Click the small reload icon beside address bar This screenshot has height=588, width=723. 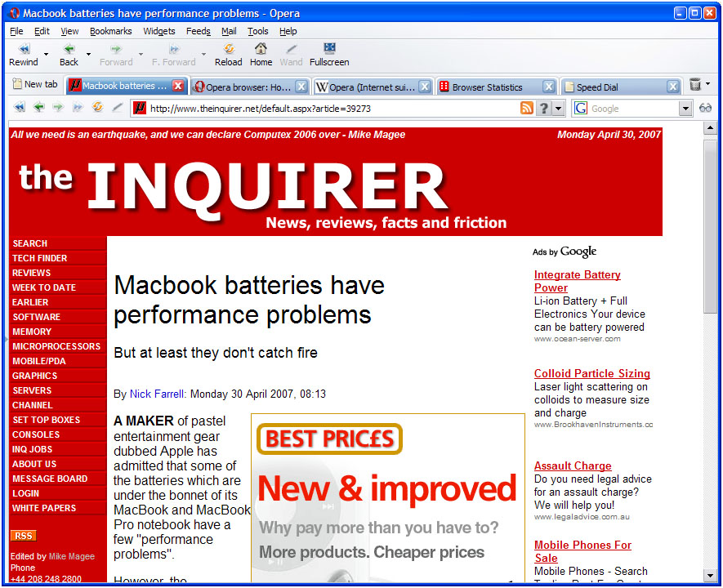(97, 108)
